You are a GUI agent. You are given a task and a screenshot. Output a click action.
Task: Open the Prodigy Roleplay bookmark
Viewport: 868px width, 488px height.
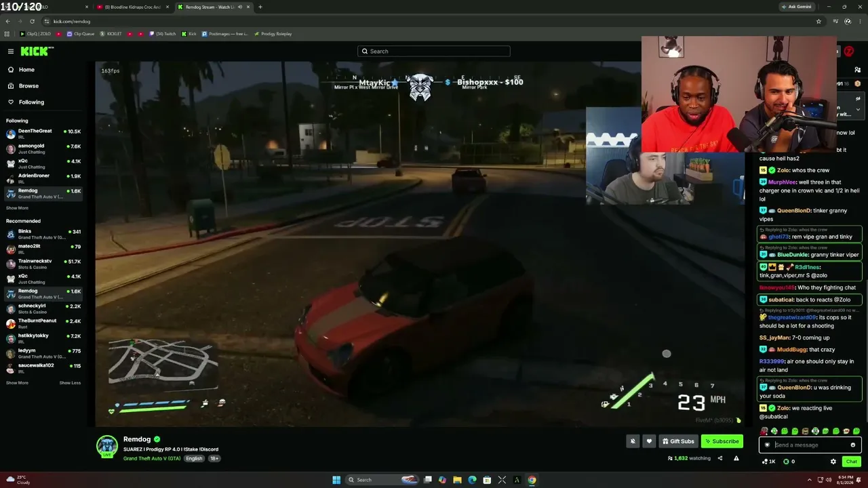[273, 34]
